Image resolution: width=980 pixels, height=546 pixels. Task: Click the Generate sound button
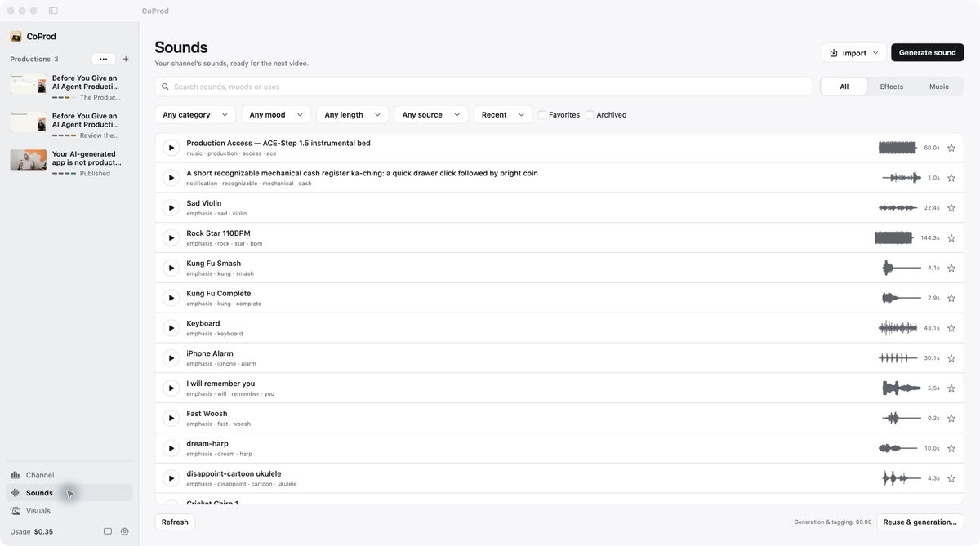tap(928, 53)
